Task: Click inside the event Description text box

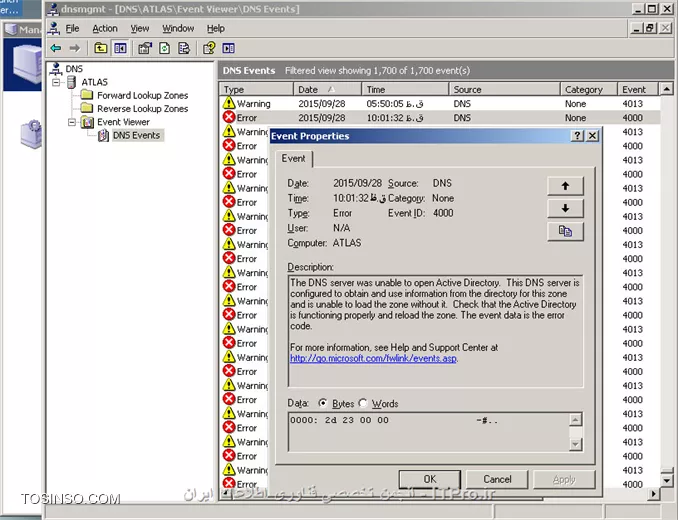Action: pos(435,331)
